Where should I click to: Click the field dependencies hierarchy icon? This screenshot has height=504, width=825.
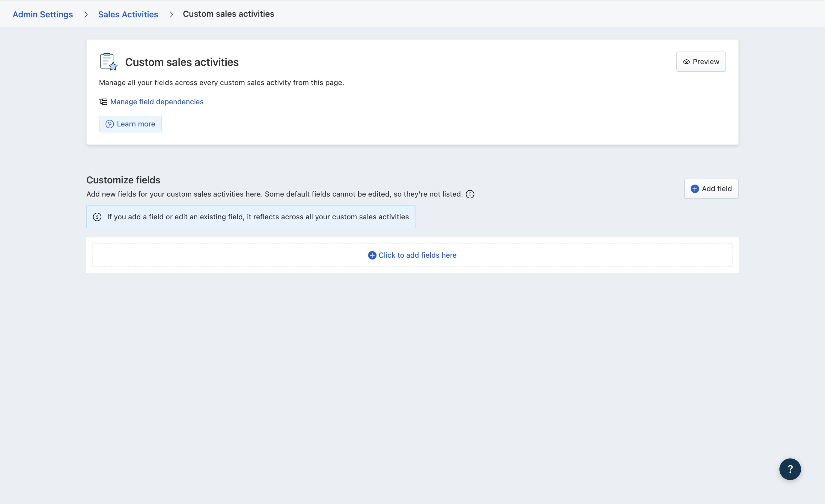click(103, 102)
